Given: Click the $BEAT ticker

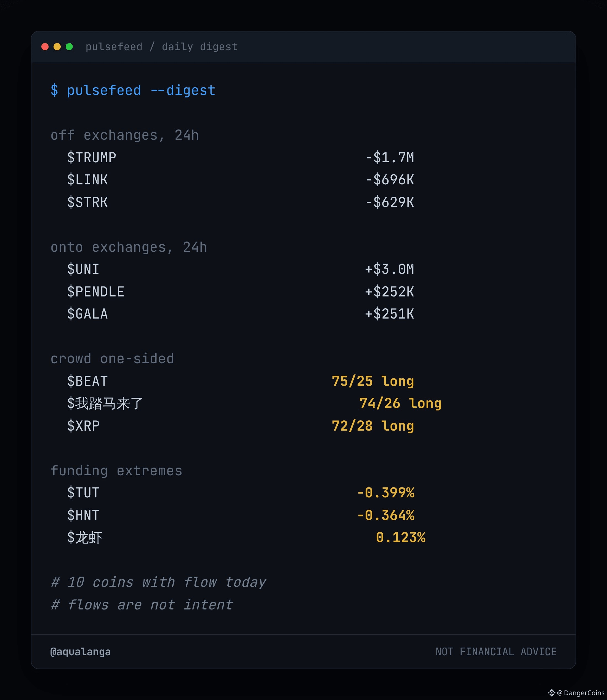Looking at the screenshot, I should pos(88,381).
